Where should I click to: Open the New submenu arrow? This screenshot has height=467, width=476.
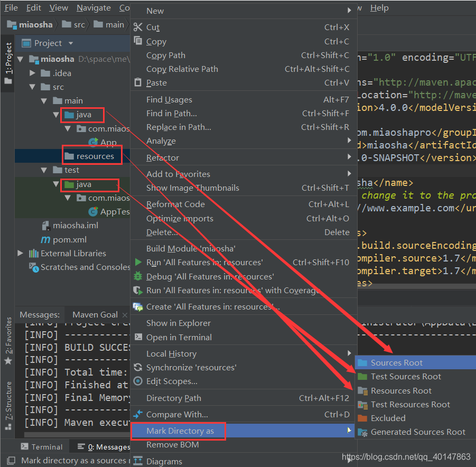click(x=349, y=11)
